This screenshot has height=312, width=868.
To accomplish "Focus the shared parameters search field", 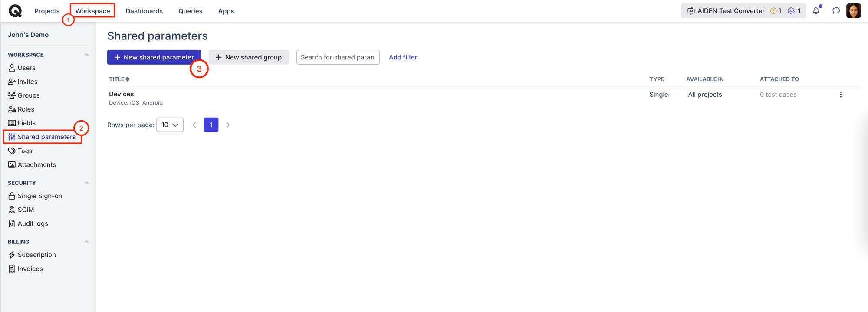I will tap(338, 57).
